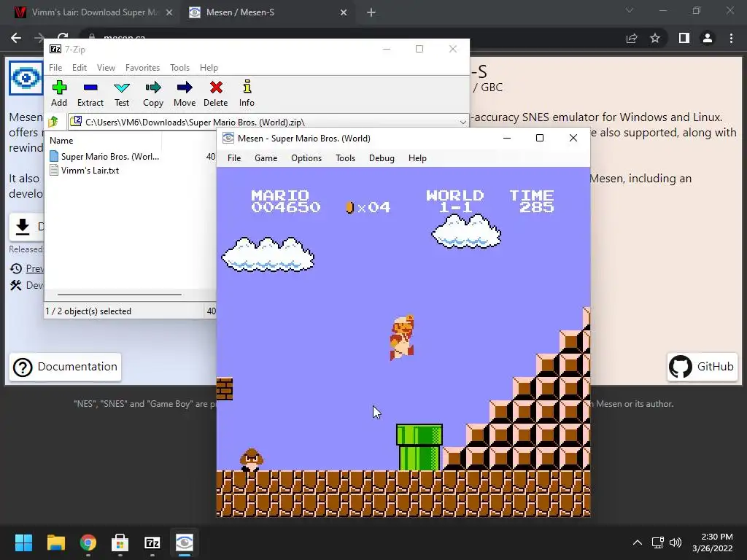Click the network icon in system tray
The image size is (747, 560).
(658, 542)
